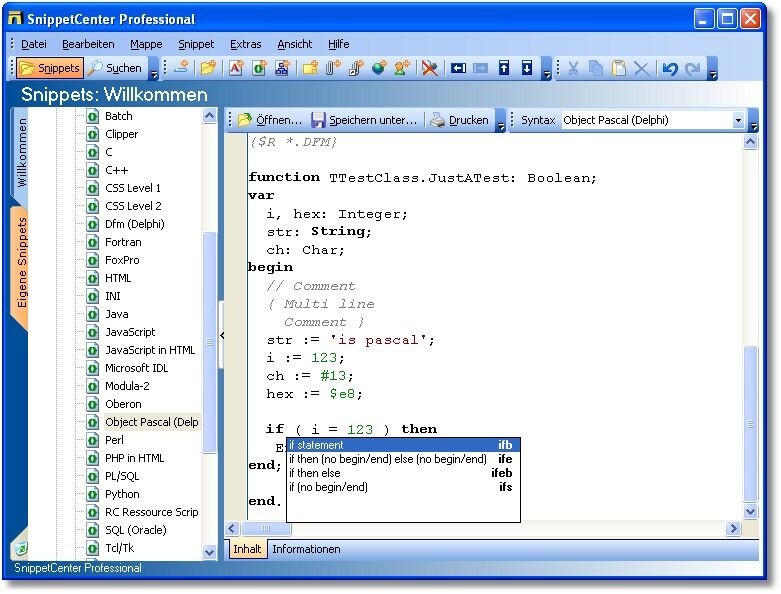Image resolution: width=781 pixels, height=594 pixels.
Task: Click the tree scrollbar up arrow
Action: coord(210,117)
